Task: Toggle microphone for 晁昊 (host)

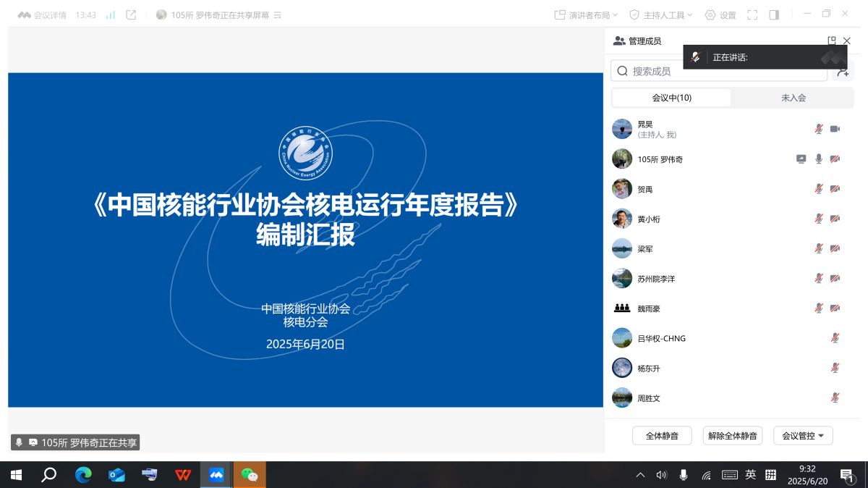Action: [x=819, y=129]
